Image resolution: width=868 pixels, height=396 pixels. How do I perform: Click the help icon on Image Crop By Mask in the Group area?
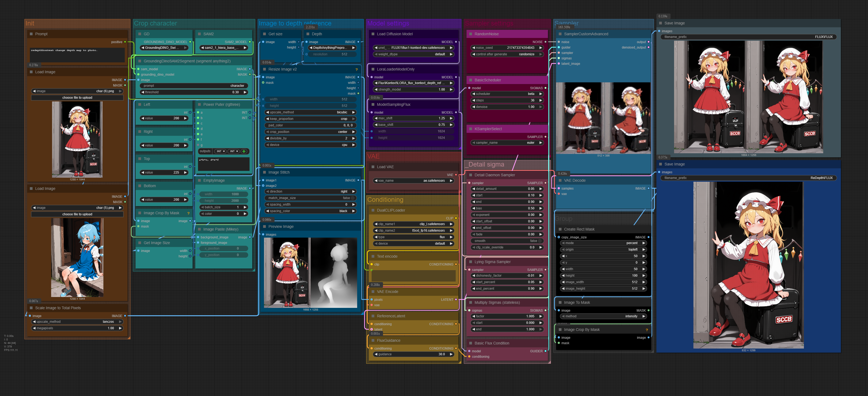pyautogui.click(x=647, y=330)
